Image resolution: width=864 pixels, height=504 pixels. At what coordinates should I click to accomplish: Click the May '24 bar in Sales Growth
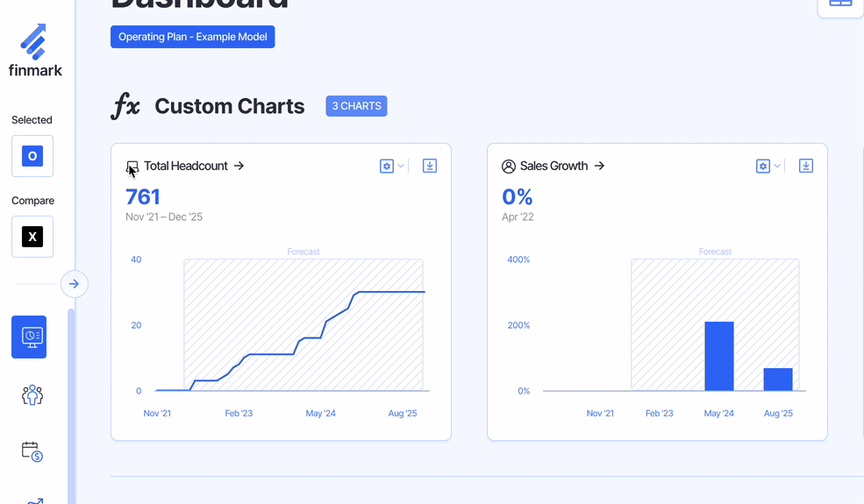719,356
